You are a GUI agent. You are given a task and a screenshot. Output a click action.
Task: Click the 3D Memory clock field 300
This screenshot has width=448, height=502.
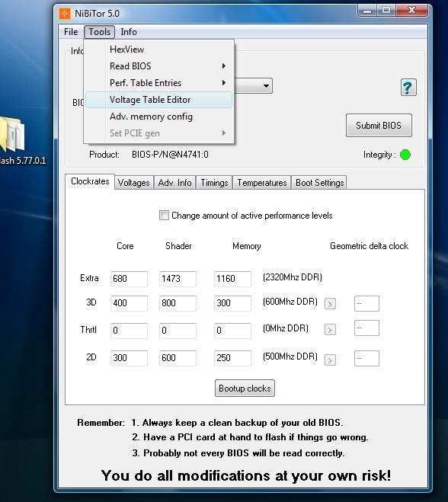coord(232,303)
